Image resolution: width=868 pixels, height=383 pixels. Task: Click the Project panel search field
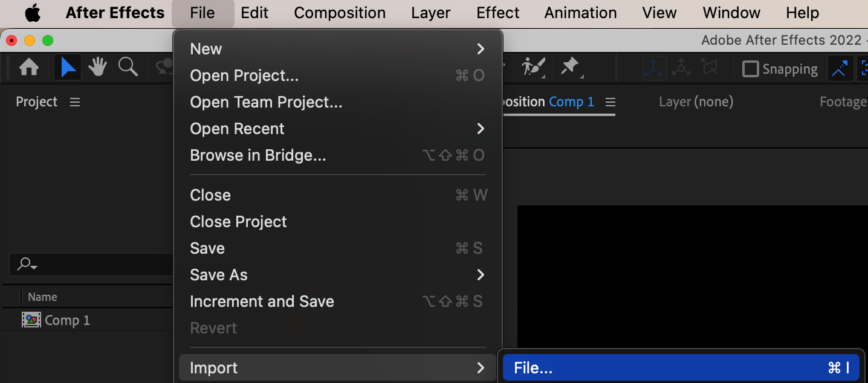[x=91, y=264]
